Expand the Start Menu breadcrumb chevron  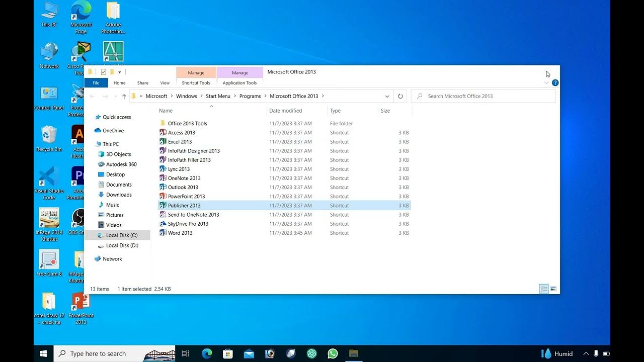coord(234,96)
